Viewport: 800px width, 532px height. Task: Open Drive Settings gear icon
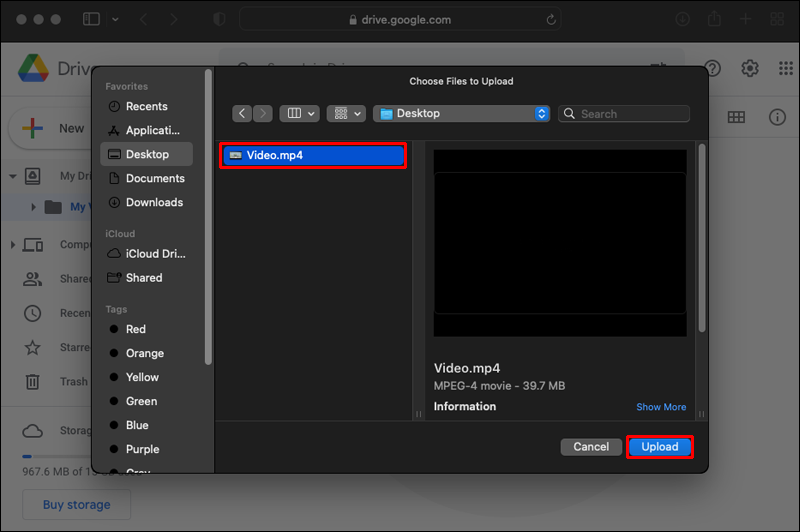click(x=749, y=68)
